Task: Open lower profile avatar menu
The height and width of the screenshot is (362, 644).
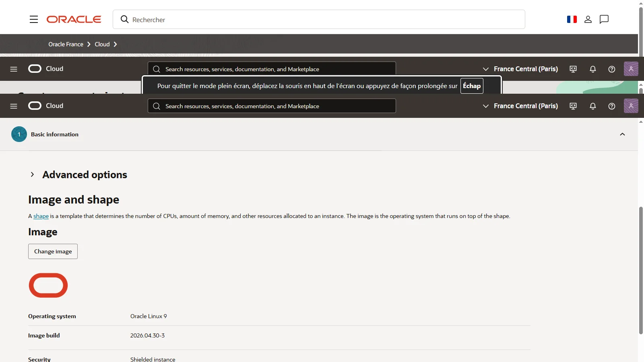Action: click(631, 106)
